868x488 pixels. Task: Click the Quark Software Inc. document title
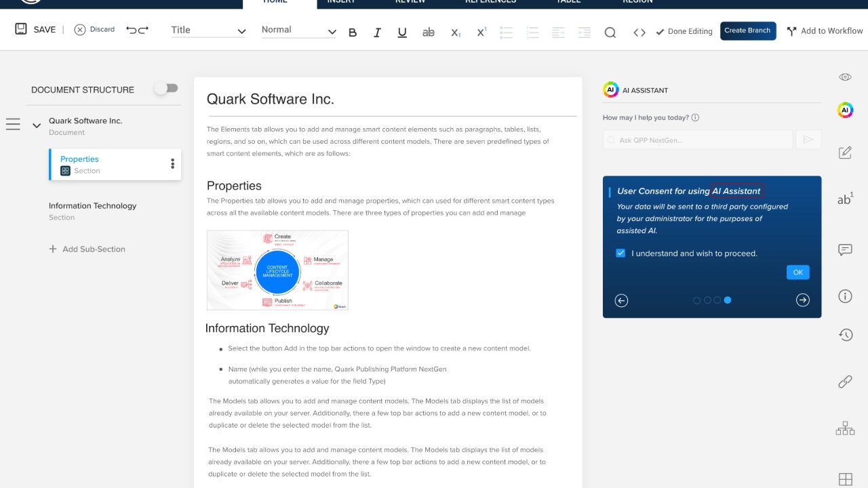point(271,99)
